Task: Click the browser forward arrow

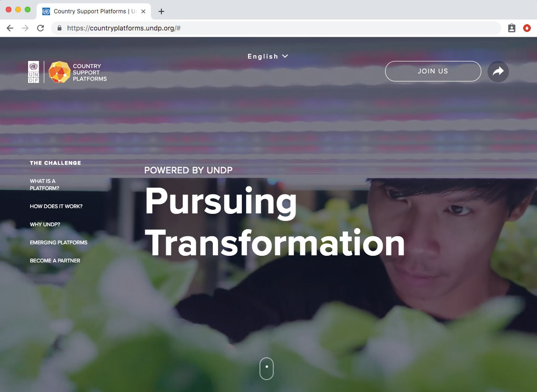Action: pyautogui.click(x=25, y=28)
